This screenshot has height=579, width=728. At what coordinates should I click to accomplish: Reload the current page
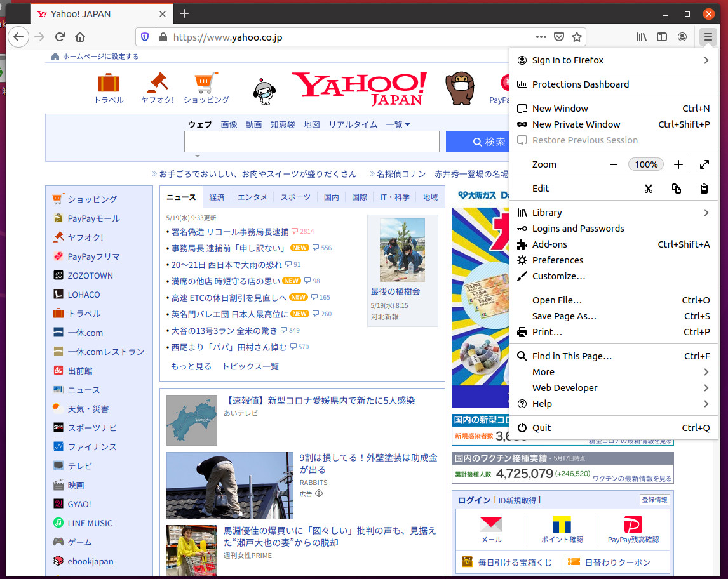pos(60,37)
